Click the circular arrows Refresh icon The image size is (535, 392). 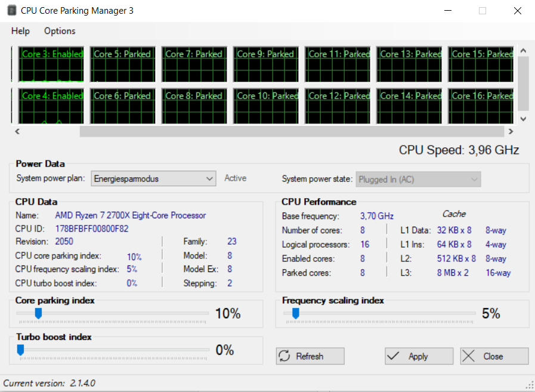point(284,356)
